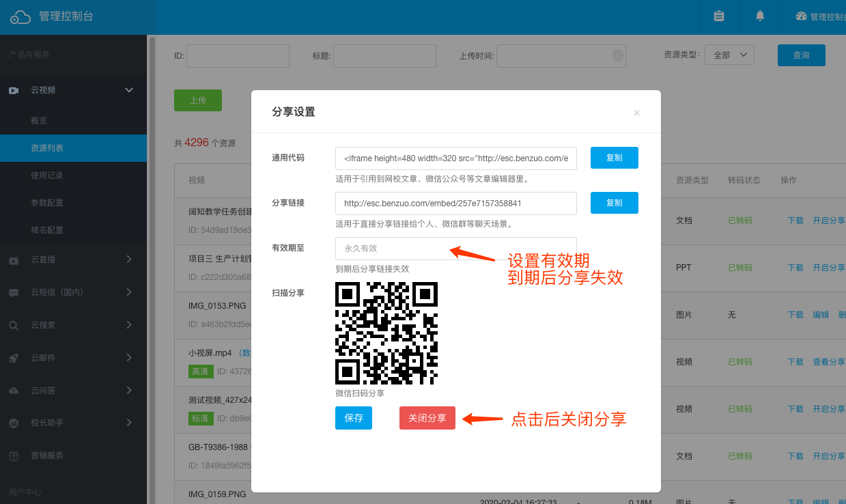846x504 pixels.
Task: Click the 云直播 sidebar icon
Action: coord(14,260)
